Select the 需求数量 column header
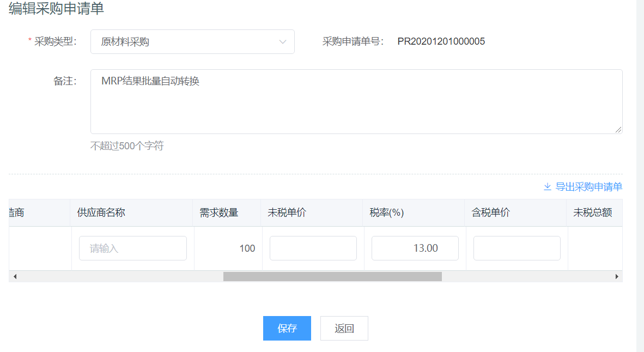 (219, 213)
